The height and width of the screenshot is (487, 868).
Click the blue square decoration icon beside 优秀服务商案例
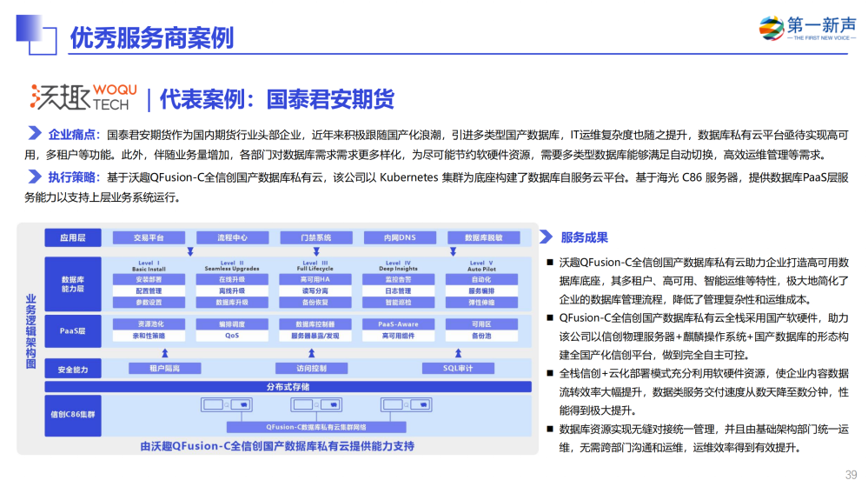(x=36, y=34)
